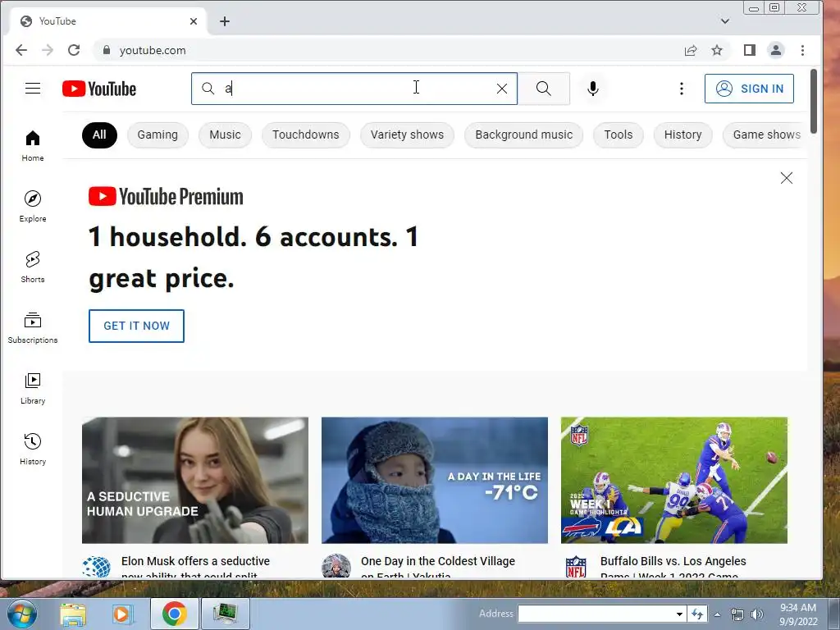Open Buffalo Bills vs. Los Angeles title

[x=673, y=568]
